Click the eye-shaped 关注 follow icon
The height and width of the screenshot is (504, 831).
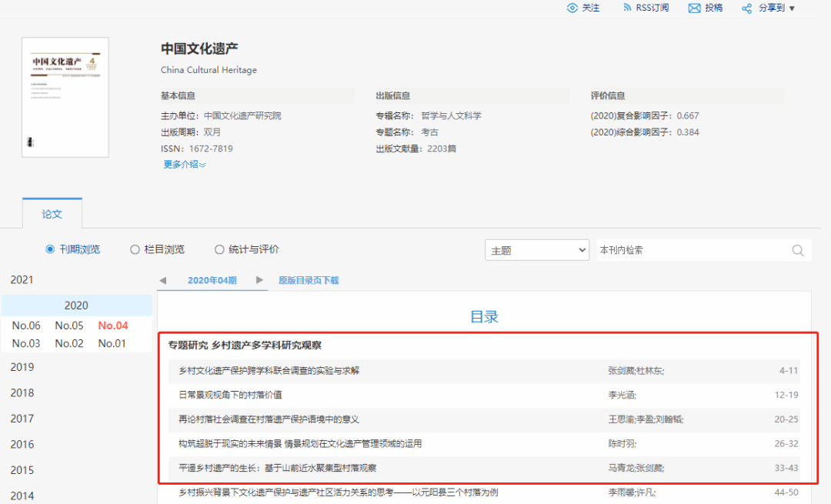[x=572, y=8]
